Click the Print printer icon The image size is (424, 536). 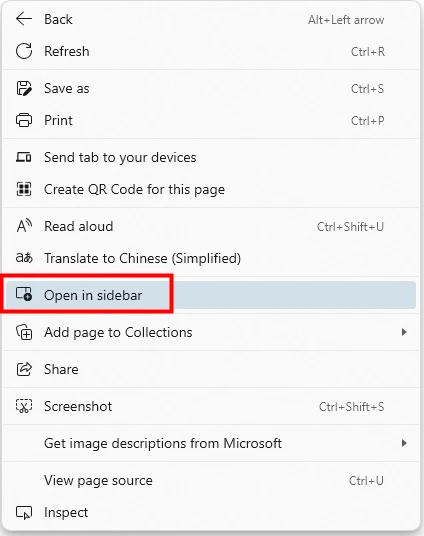coord(24,120)
